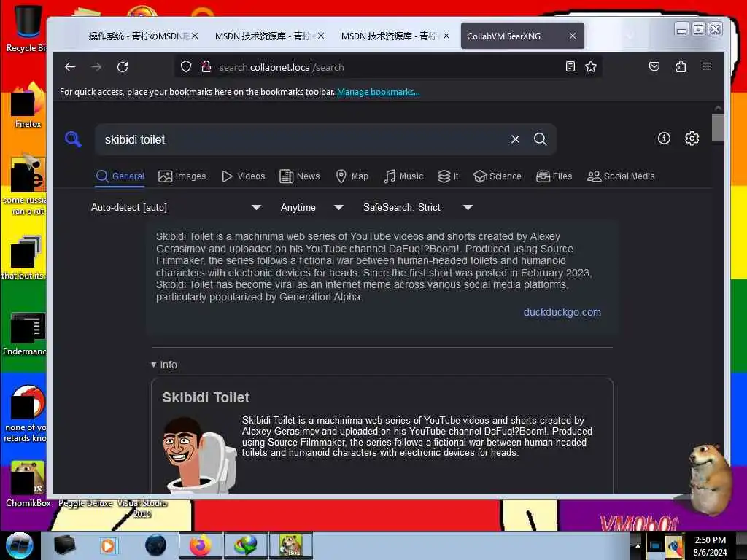Click the SearXNG magnifier logo
Image resolution: width=747 pixels, height=560 pixels.
pos(73,139)
